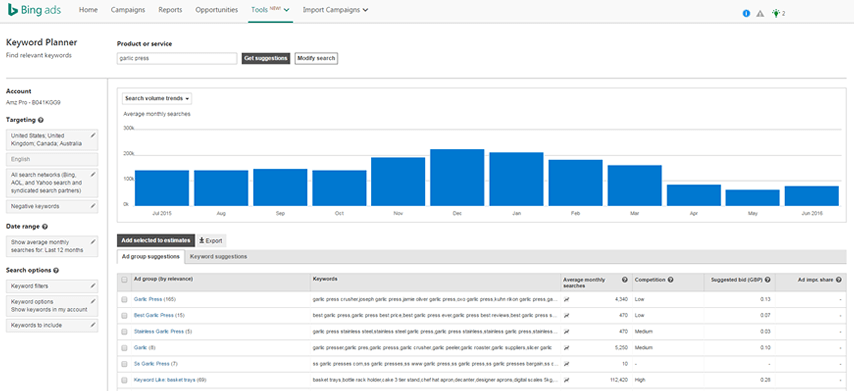Open the Reports menu item
The image size is (854, 391).
170,10
